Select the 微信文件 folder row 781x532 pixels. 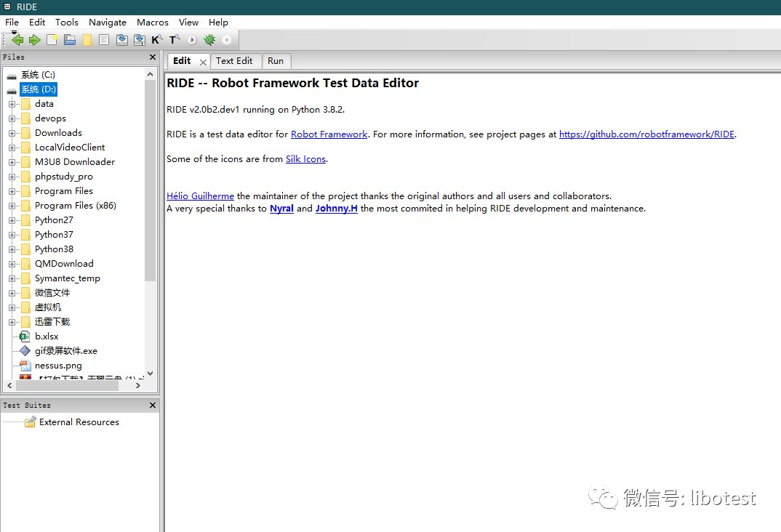click(52, 293)
